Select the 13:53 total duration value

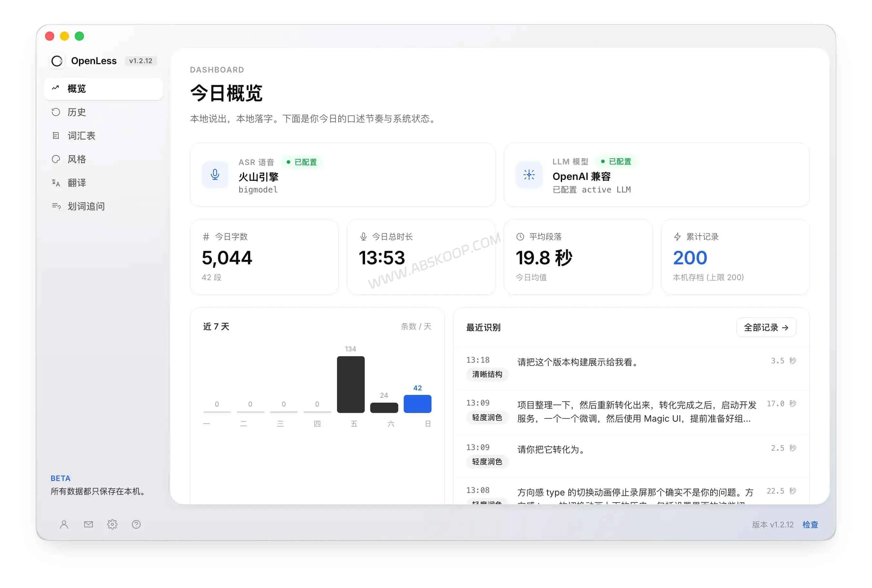[382, 258]
